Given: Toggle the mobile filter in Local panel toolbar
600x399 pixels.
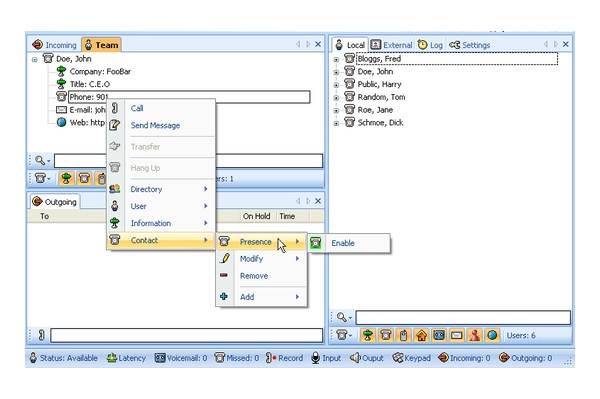Looking at the screenshot, I should [x=403, y=335].
